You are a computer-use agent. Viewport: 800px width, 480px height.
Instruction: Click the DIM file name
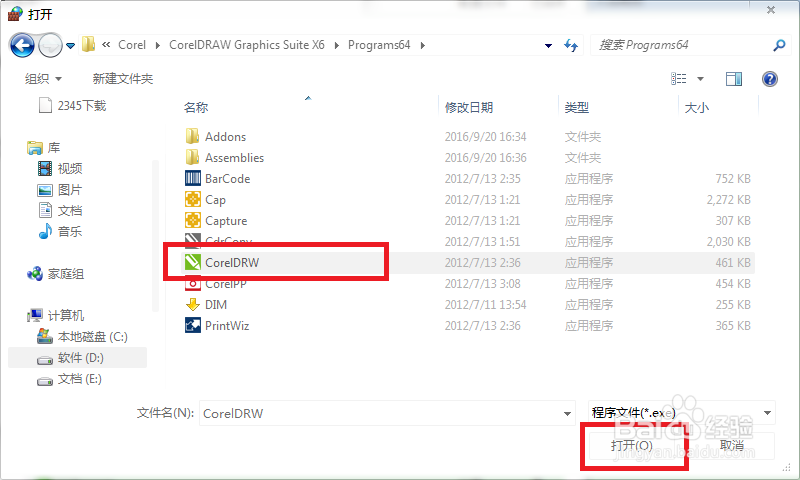click(x=216, y=305)
